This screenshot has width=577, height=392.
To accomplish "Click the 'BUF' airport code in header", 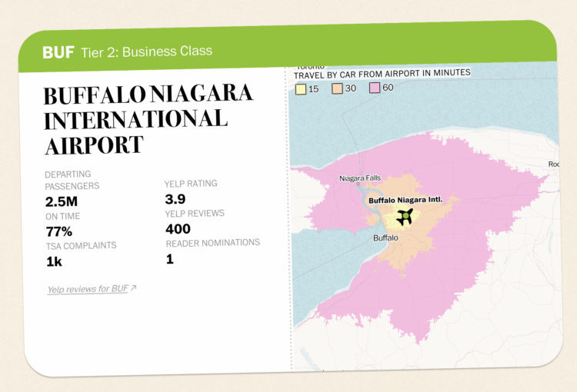I will tap(58, 52).
